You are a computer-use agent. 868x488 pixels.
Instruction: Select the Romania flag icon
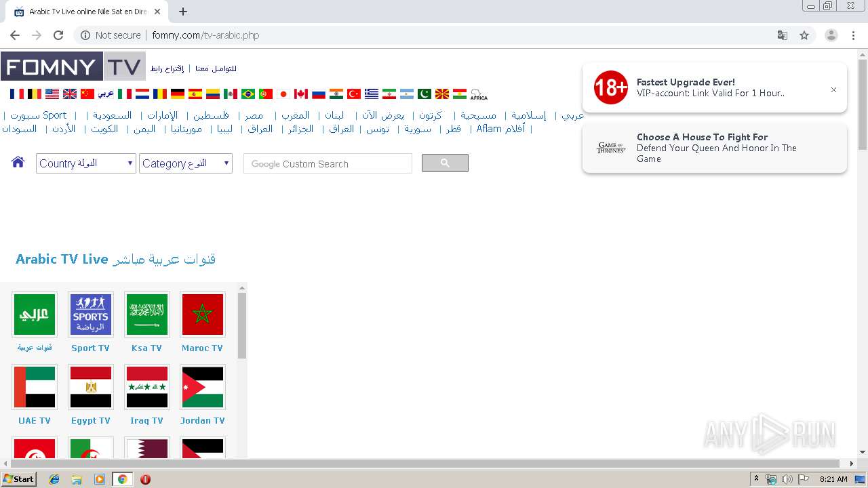point(160,94)
